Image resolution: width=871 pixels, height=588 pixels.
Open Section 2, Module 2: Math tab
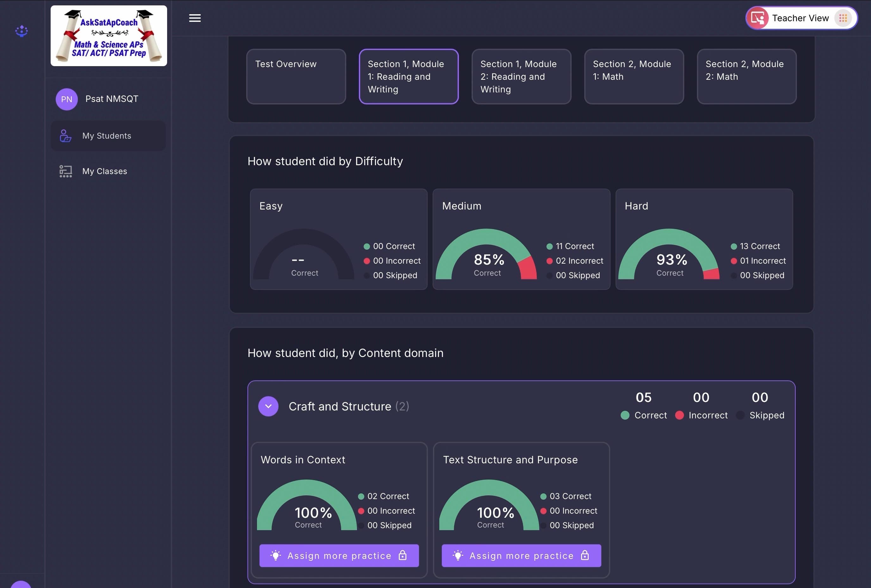[x=746, y=77]
